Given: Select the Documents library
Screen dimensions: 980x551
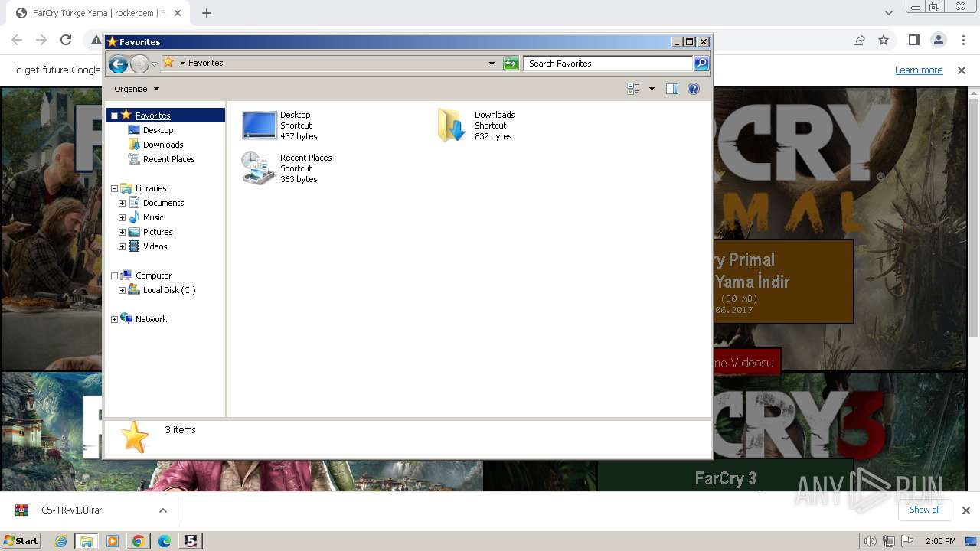Looking at the screenshot, I should (163, 203).
